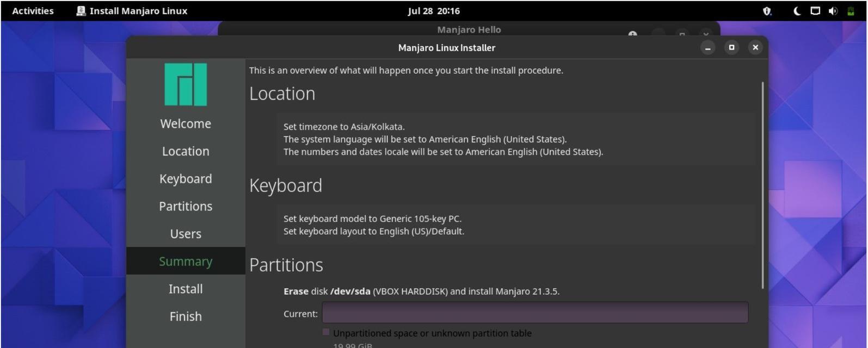Click the summary page vertical scrollbar
Screen dimensions: 868x348
(x=763, y=185)
